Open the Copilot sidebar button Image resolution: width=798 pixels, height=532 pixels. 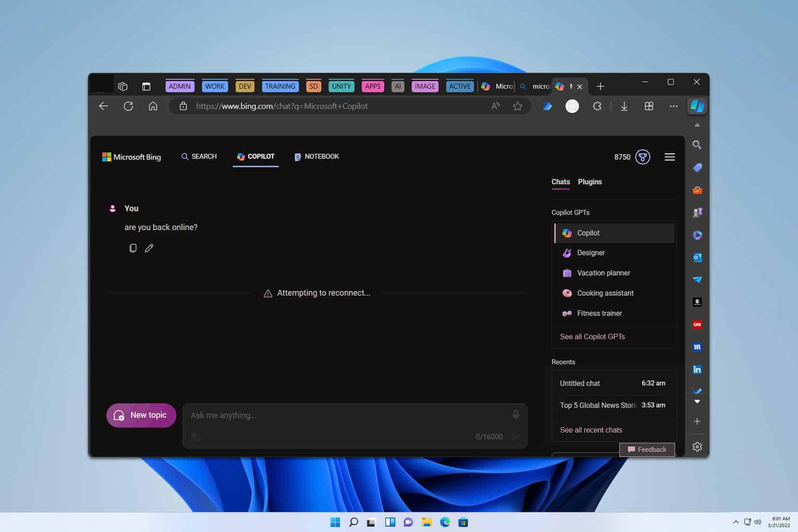pos(697,106)
